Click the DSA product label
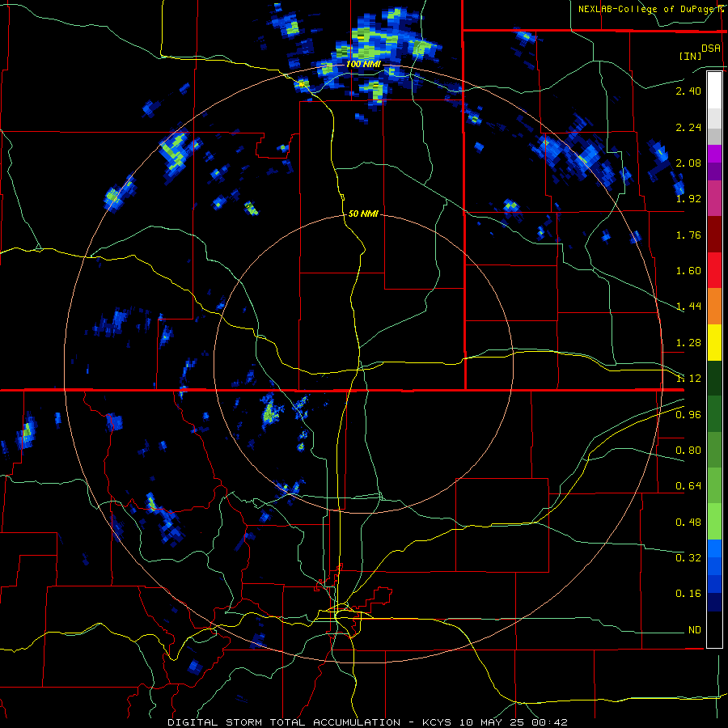 711,49
